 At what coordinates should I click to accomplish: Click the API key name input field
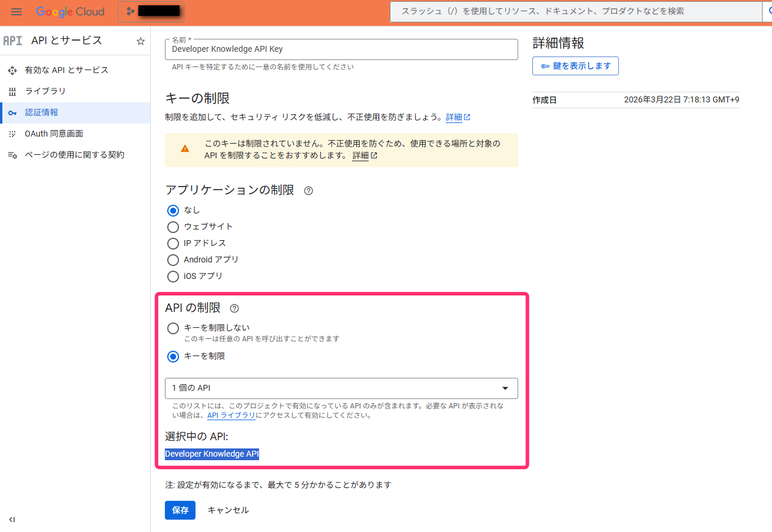point(341,49)
